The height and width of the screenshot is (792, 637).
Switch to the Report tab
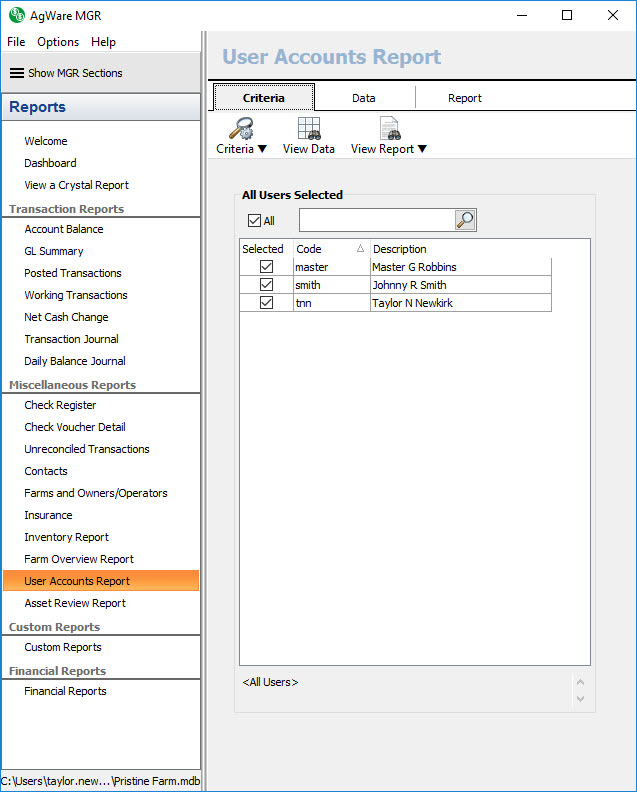point(464,98)
